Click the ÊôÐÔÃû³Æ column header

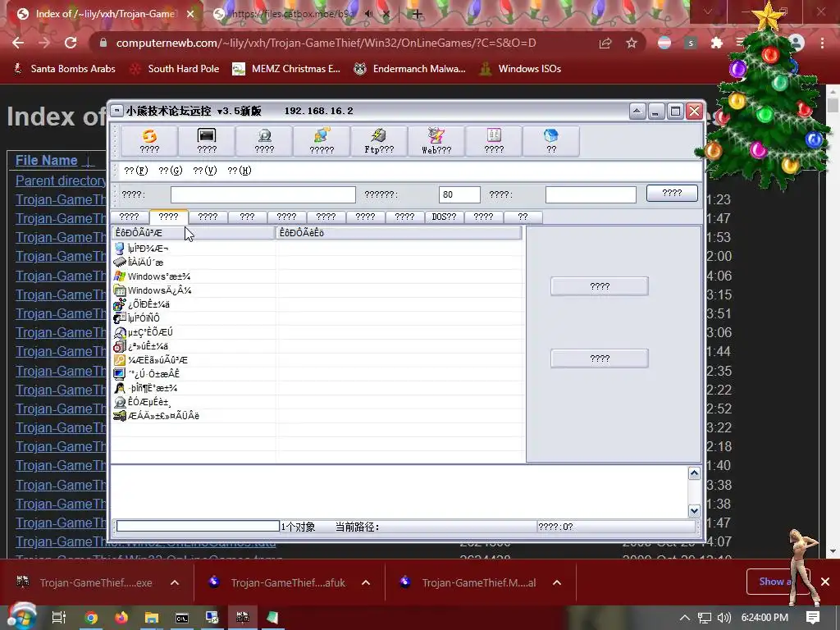click(x=193, y=232)
